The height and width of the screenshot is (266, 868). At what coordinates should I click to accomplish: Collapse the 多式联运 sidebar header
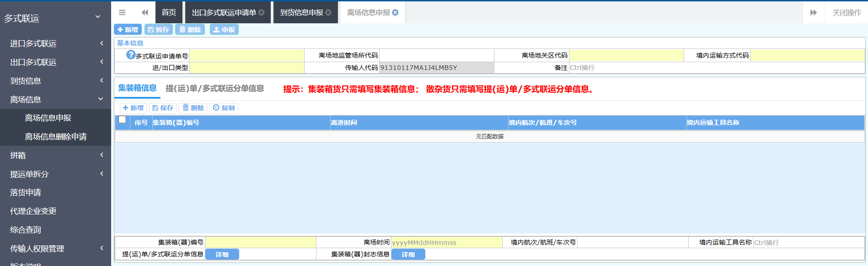tap(55, 18)
